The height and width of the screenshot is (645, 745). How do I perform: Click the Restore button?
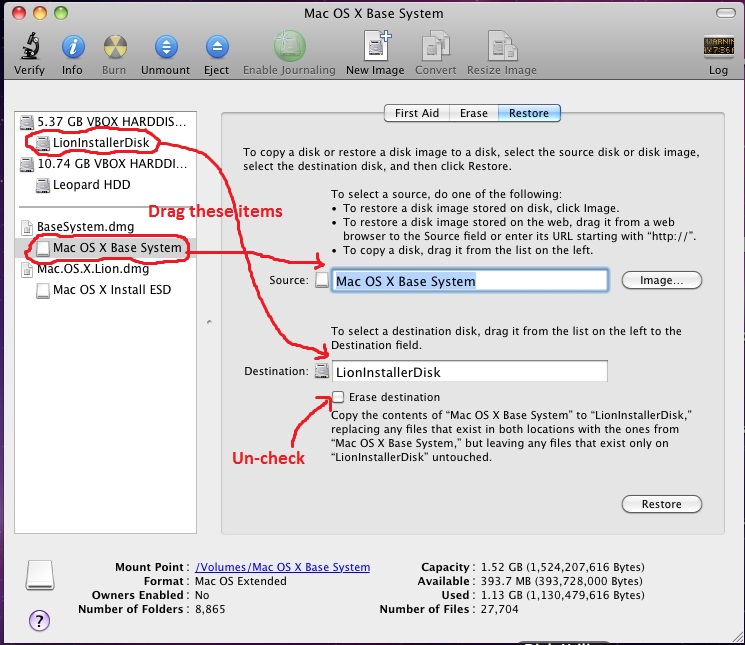tap(661, 504)
